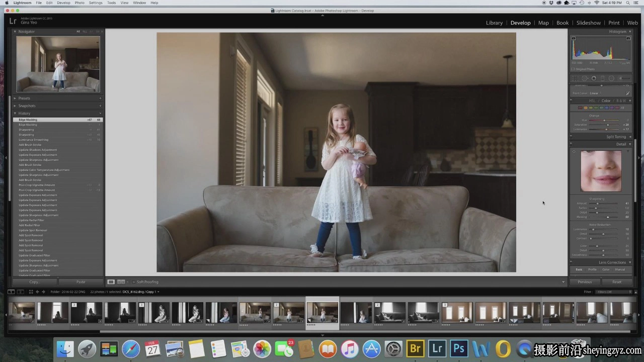Click the Navigator preview thumbnail

[58, 64]
